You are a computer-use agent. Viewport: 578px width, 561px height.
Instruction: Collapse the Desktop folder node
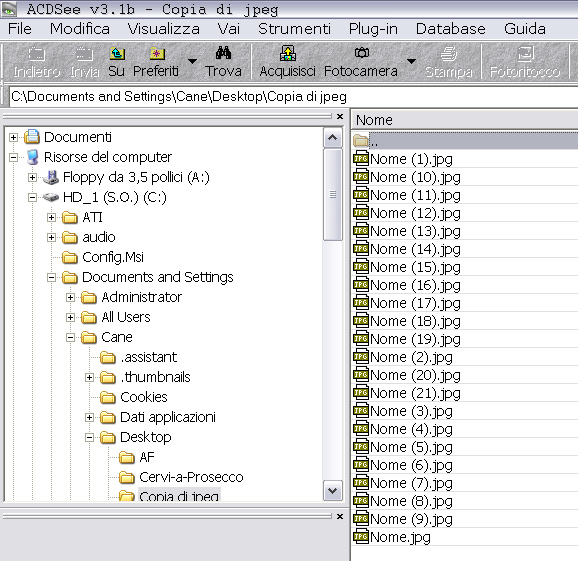point(89,438)
